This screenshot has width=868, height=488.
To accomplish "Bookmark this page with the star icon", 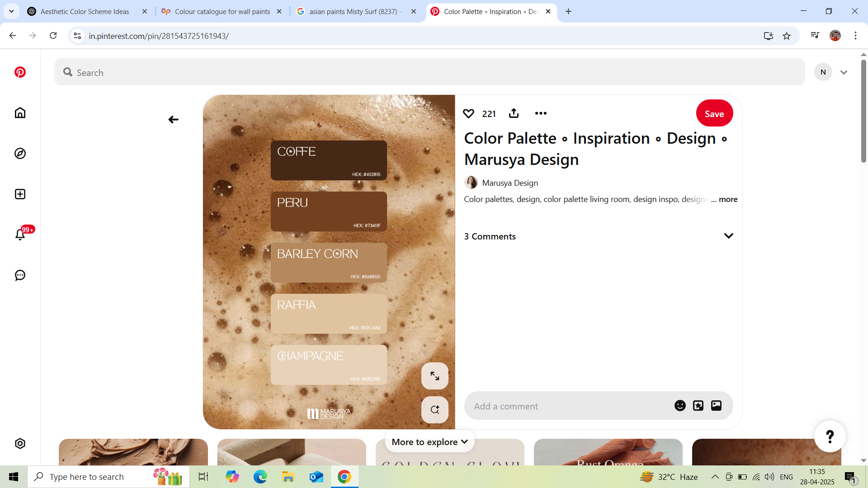I will tap(787, 36).
